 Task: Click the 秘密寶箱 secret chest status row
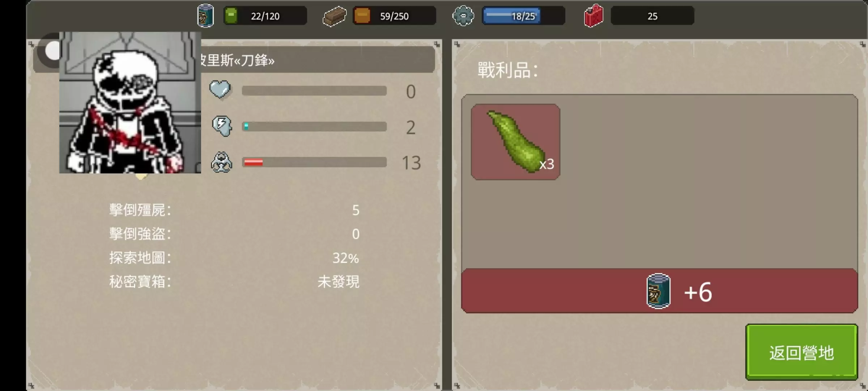[234, 282]
